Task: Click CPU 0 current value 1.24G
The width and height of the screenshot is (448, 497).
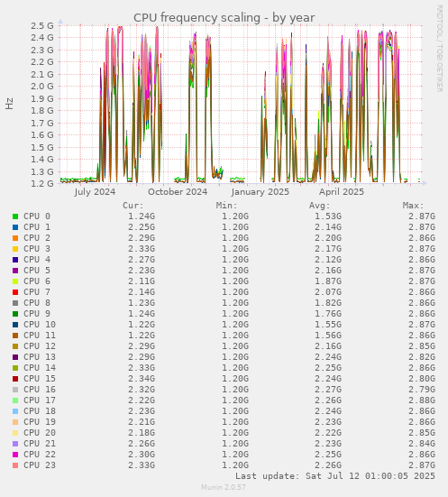Action: [x=142, y=216]
